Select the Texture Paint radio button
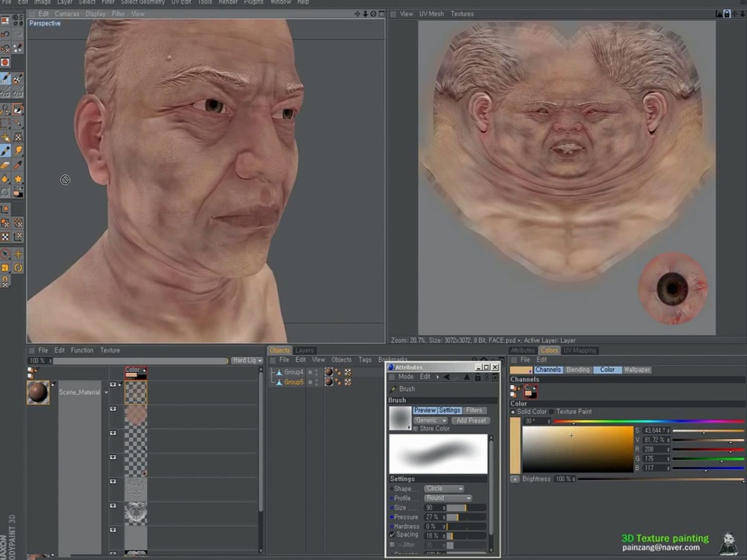The height and width of the screenshot is (560, 747). pos(552,412)
